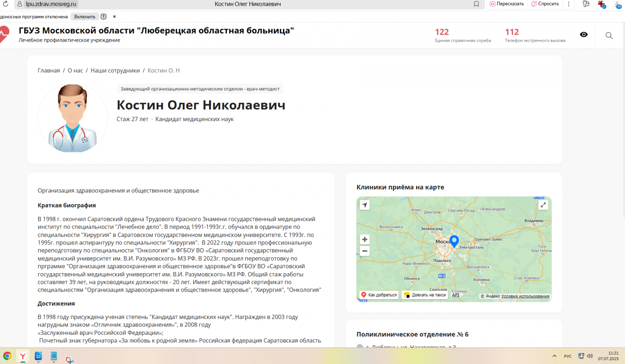Toggle the accessibility eye icon
625x364 pixels.
[x=584, y=35]
